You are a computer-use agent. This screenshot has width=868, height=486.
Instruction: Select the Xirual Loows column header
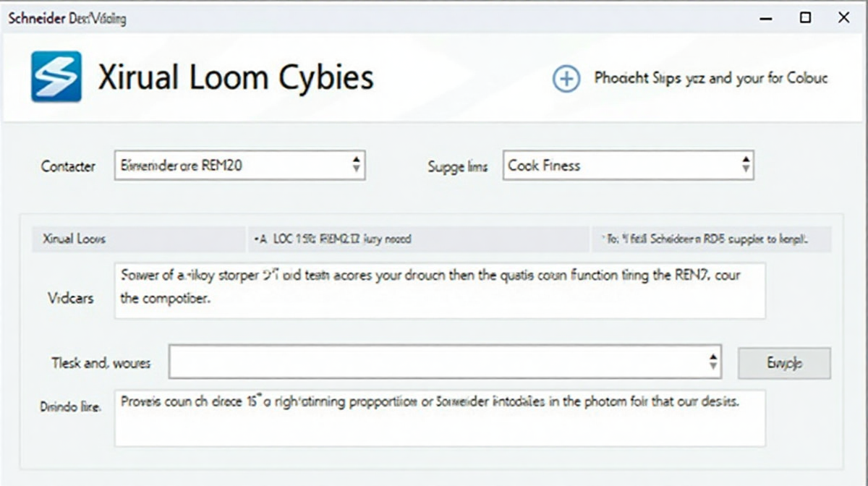pos(139,239)
